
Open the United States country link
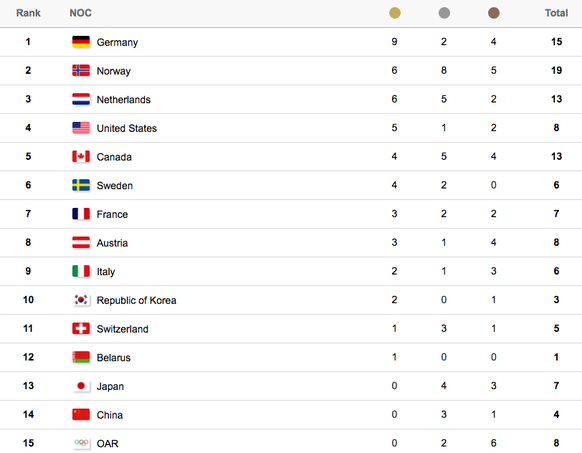coord(127,128)
